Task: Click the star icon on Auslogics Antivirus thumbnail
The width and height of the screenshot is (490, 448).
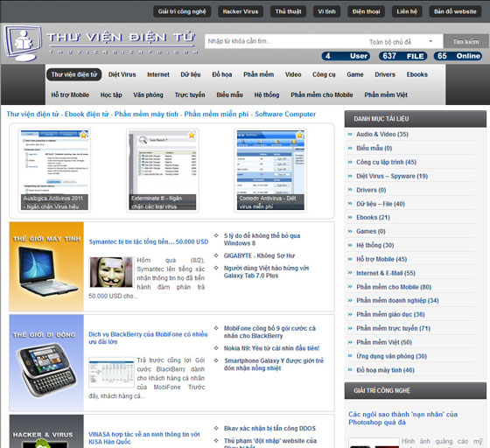Action: tap(83, 135)
